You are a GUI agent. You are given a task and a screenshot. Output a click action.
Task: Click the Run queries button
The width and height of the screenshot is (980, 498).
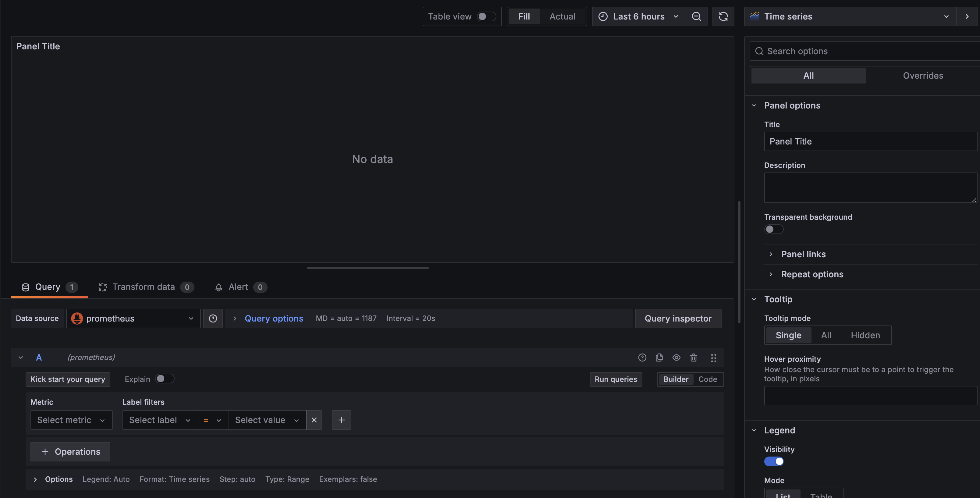pyautogui.click(x=616, y=379)
